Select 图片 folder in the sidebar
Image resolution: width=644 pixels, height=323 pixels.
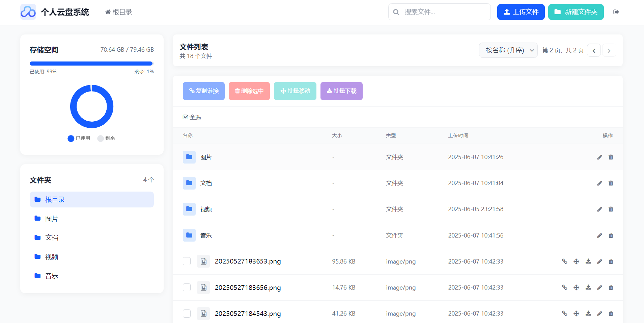pos(51,218)
